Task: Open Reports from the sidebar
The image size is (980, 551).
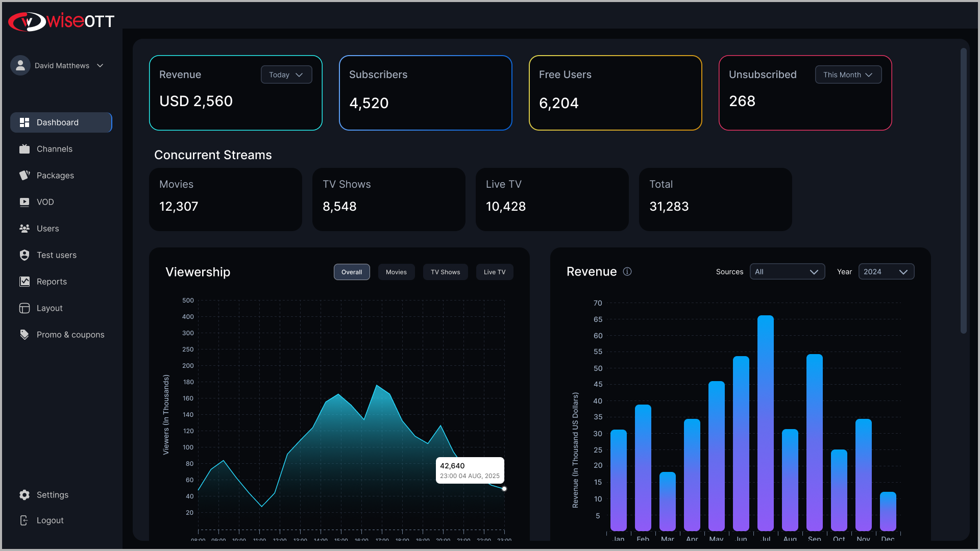Action: (61, 282)
